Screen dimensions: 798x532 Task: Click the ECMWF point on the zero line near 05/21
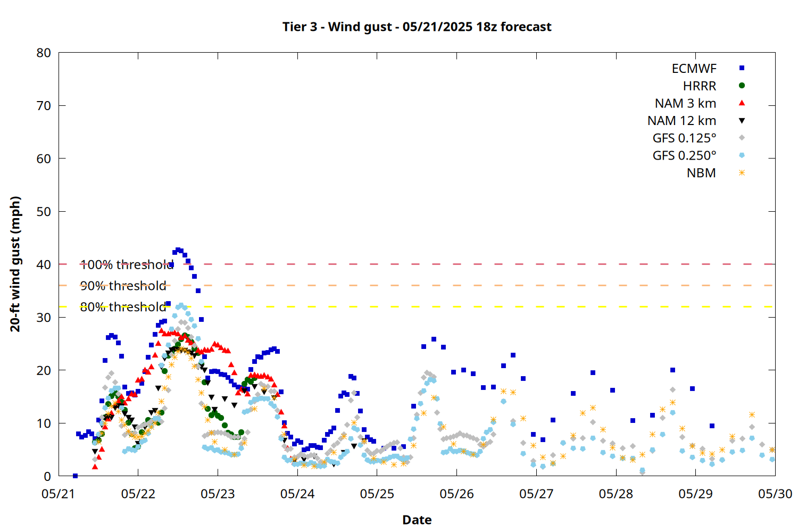(x=75, y=476)
